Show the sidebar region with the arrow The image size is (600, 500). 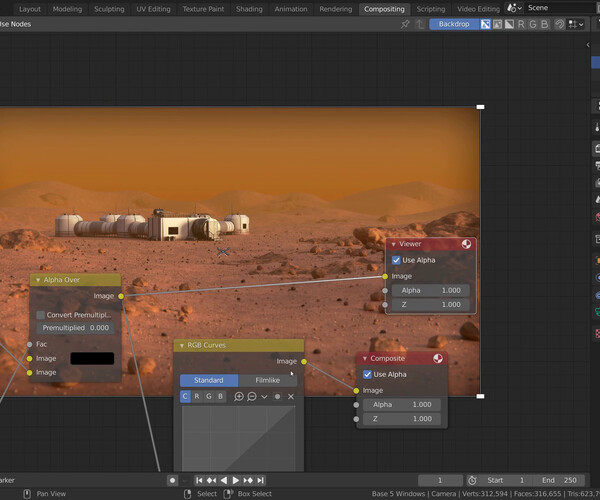(588, 45)
